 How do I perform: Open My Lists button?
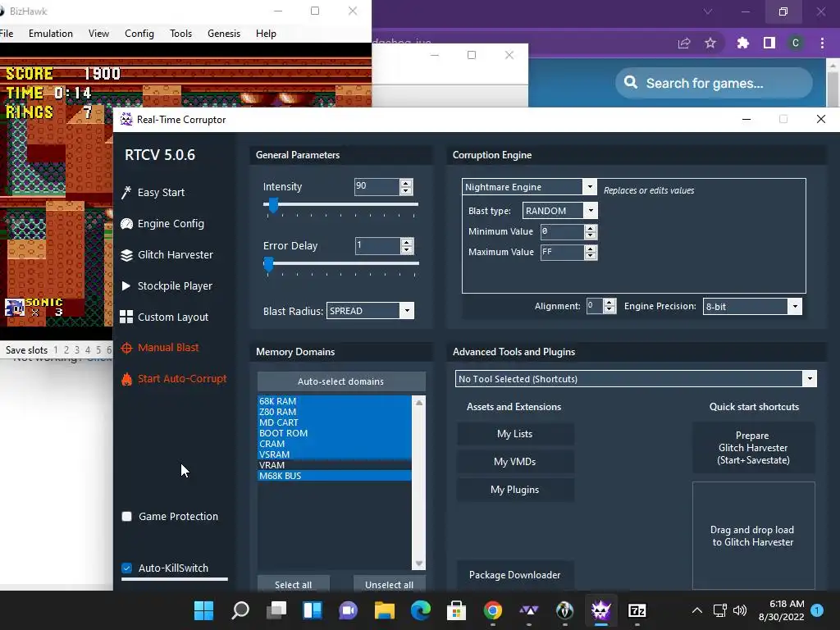pyautogui.click(x=515, y=434)
